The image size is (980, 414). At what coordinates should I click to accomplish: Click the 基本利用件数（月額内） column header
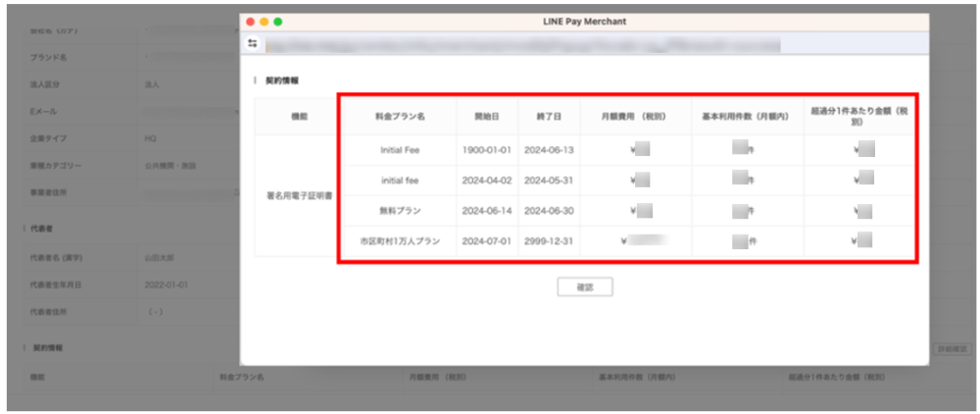[747, 116]
